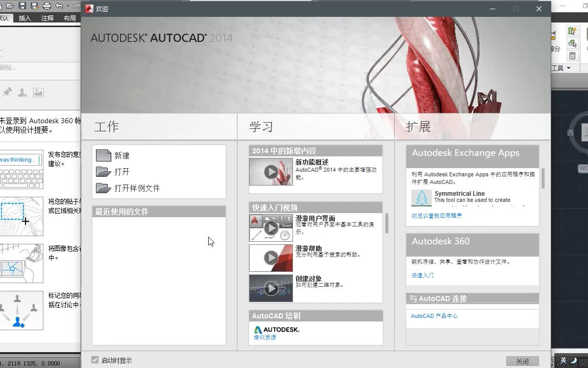Click the image icon in Design Feed panel
The width and height of the screenshot is (588, 368).
(x=38, y=93)
